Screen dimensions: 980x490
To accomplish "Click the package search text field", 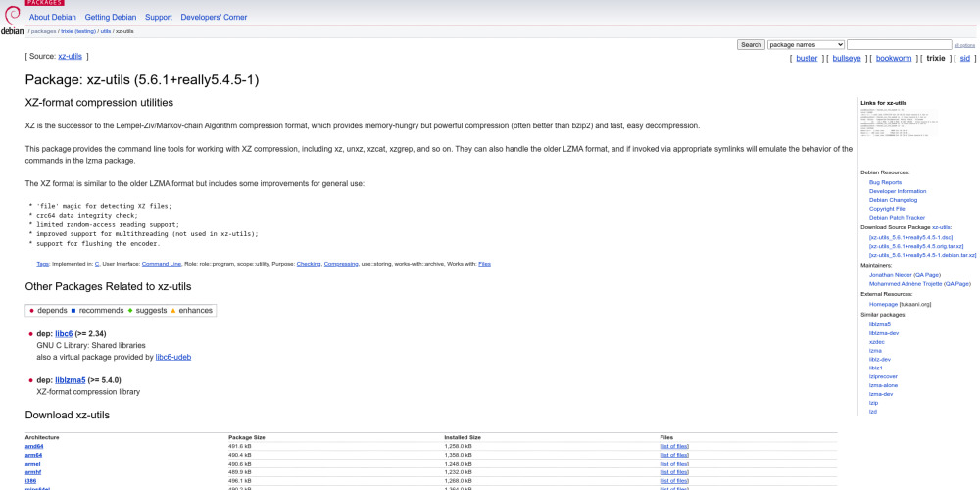I will tap(899, 45).
